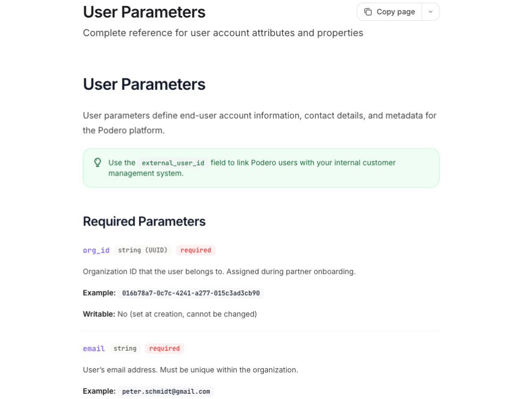Click the required badge next to org_id
Image resolution: width=532 pixels, height=399 pixels.
tap(196, 250)
